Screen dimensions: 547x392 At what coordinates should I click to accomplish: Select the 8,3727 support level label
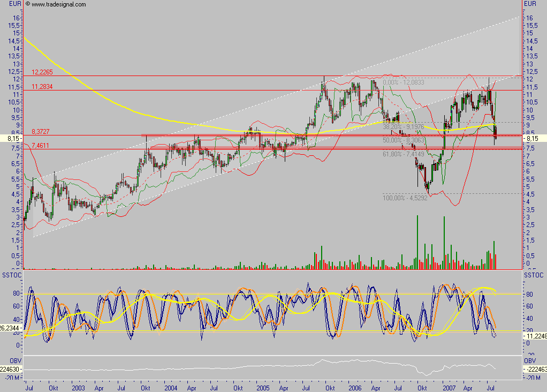pos(40,131)
